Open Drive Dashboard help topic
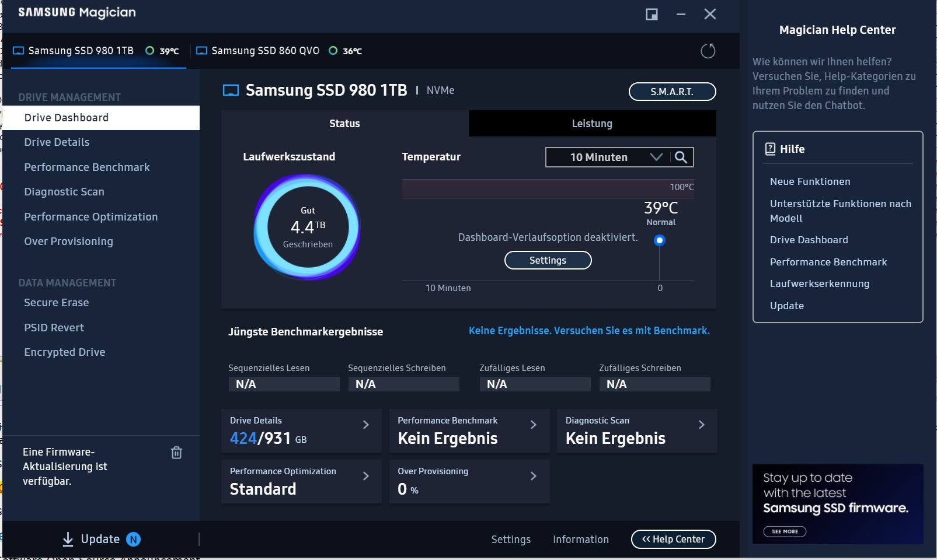This screenshot has width=937, height=560. [809, 240]
